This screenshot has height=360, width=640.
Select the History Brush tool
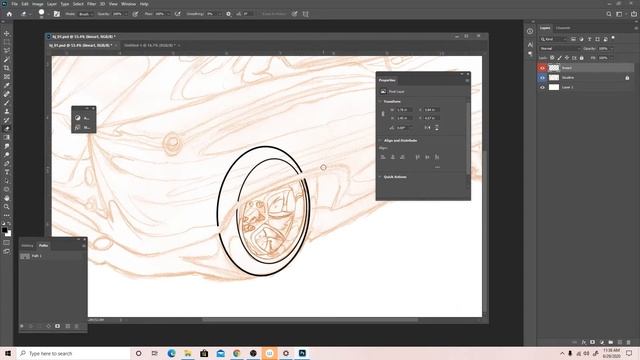click(x=7, y=120)
